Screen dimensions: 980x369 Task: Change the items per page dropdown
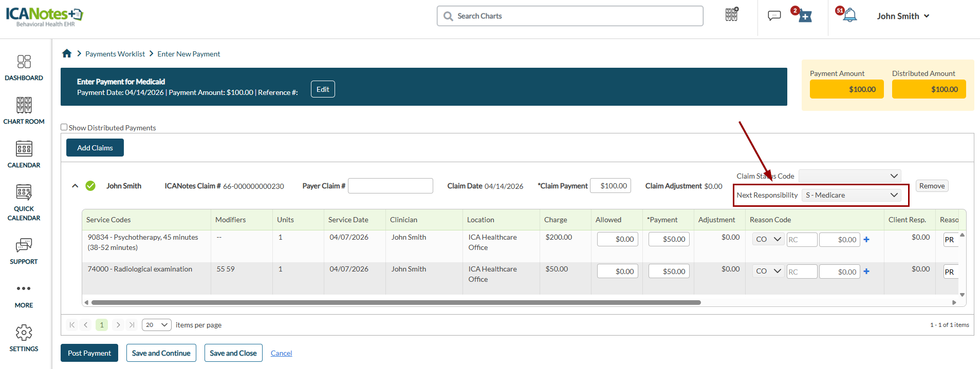(156, 325)
